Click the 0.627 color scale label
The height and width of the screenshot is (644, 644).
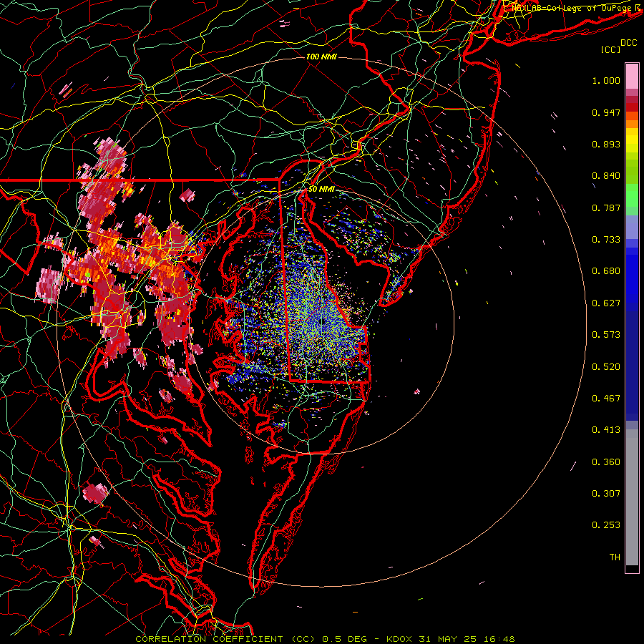[606, 303]
